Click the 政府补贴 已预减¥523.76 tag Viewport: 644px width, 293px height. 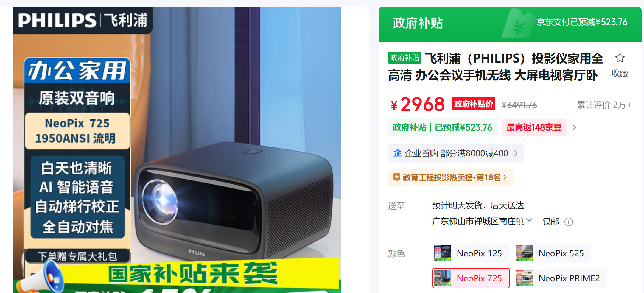coord(442,127)
